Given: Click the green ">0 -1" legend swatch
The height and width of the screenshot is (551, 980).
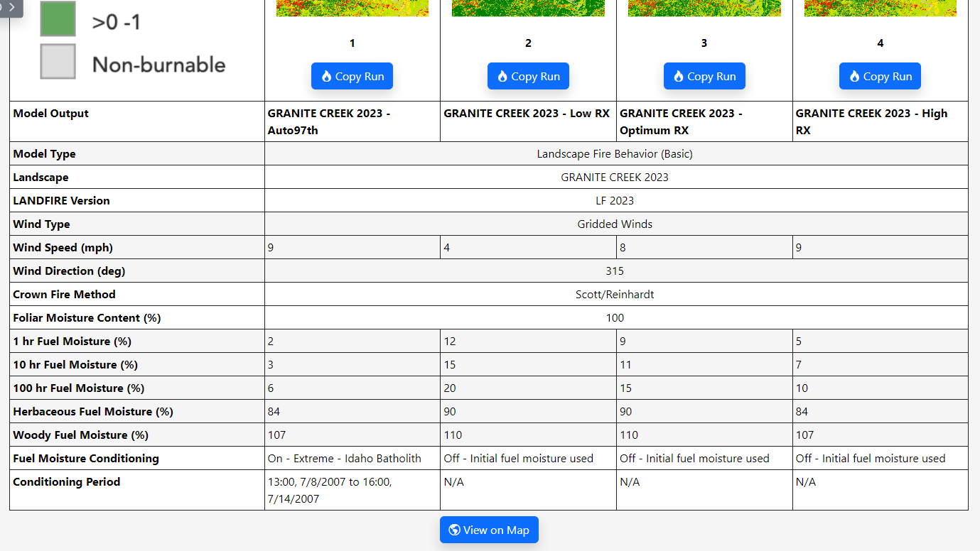Looking at the screenshot, I should [x=58, y=19].
